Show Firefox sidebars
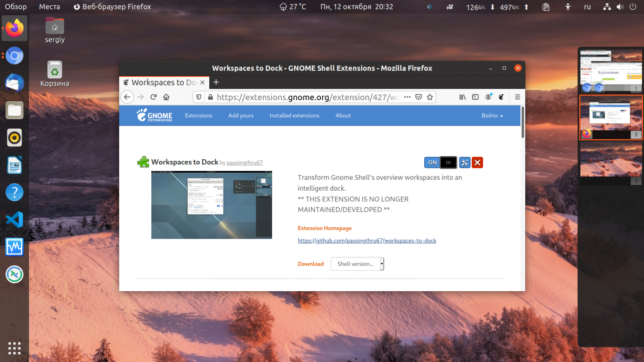Screen dimensions: 644x362 point(475,97)
